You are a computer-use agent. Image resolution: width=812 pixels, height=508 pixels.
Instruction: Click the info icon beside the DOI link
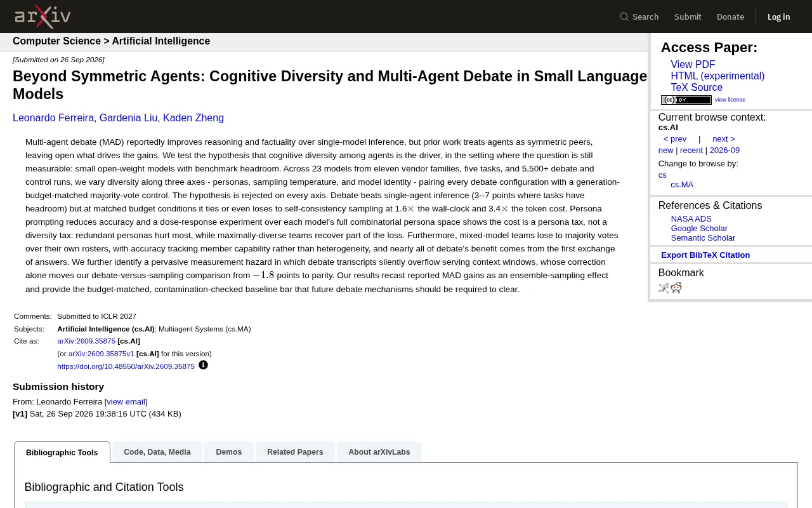pyautogui.click(x=203, y=365)
